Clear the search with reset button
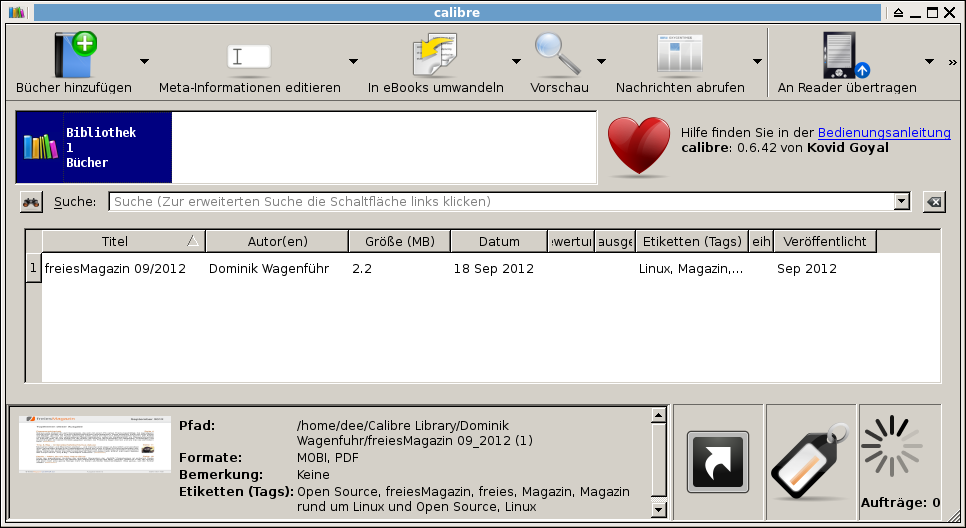Viewport: 966px width, 528px height. [934, 201]
